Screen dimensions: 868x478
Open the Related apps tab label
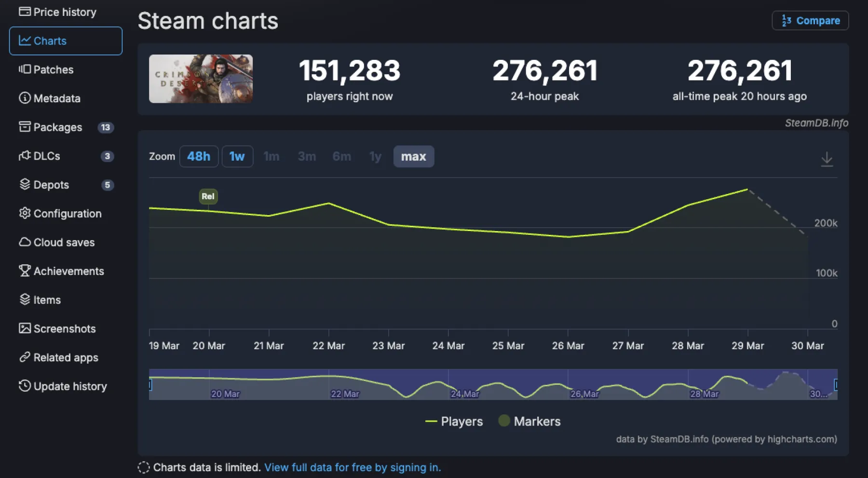[66, 357]
